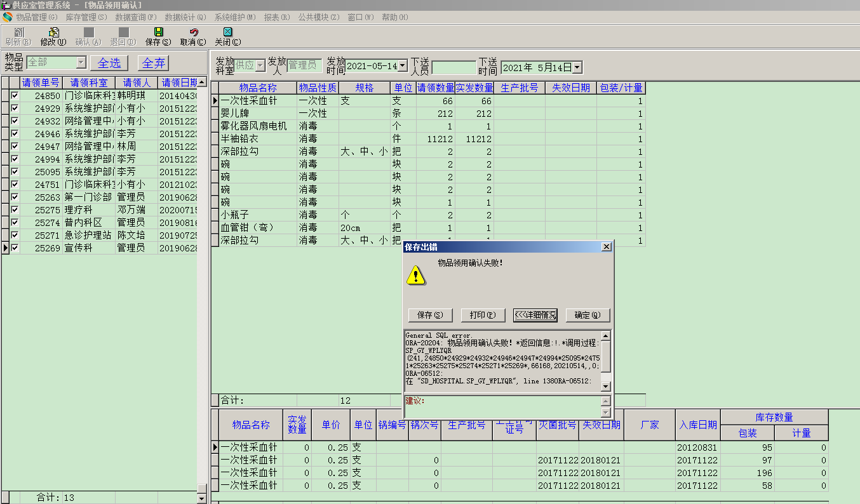Open the 库存管理 menu

pyautogui.click(x=86, y=17)
